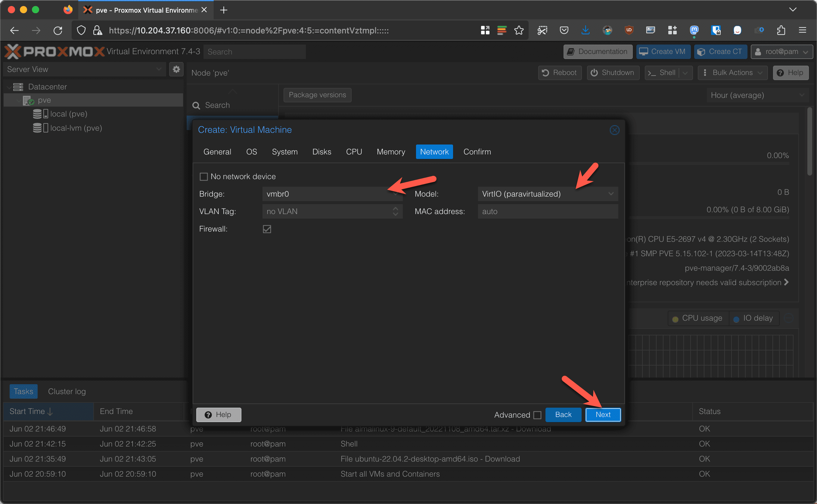Switch to the Cluster log tab
The image size is (817, 504).
click(67, 391)
